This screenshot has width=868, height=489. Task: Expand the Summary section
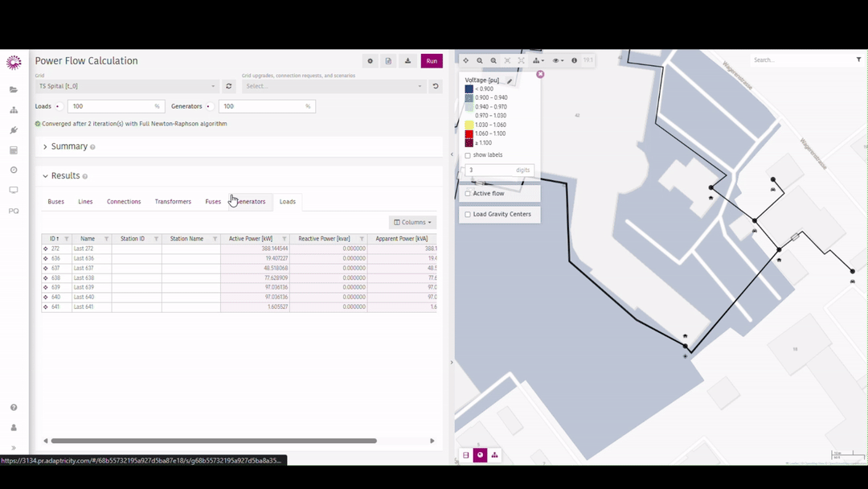(x=69, y=146)
